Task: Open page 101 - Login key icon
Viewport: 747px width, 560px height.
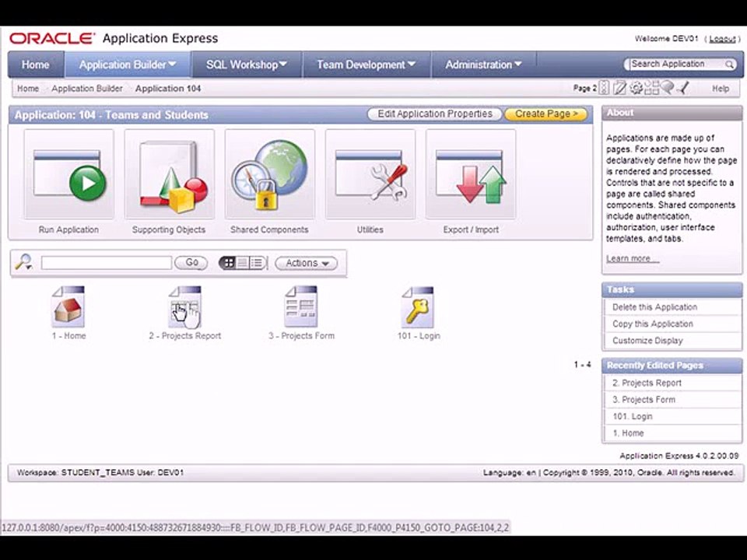Action: click(x=419, y=306)
